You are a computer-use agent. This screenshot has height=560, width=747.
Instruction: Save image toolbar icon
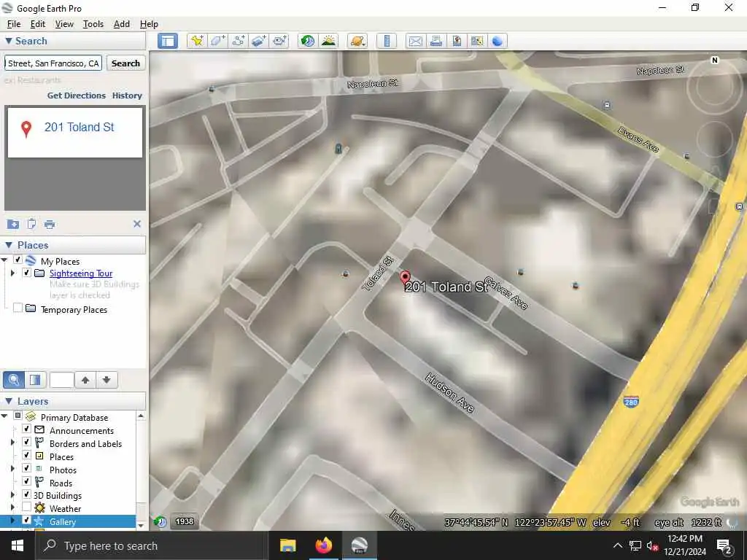click(457, 41)
